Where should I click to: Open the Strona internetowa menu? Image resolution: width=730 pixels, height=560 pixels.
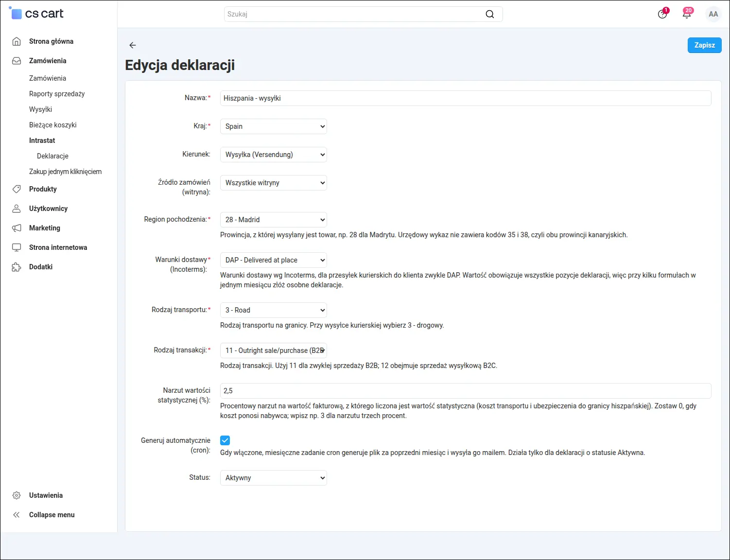pos(58,247)
